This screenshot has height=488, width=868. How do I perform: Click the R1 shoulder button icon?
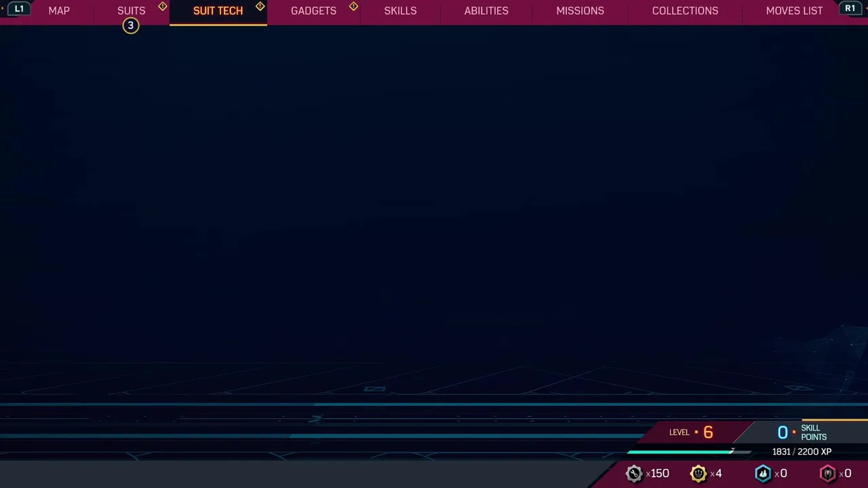tap(850, 9)
